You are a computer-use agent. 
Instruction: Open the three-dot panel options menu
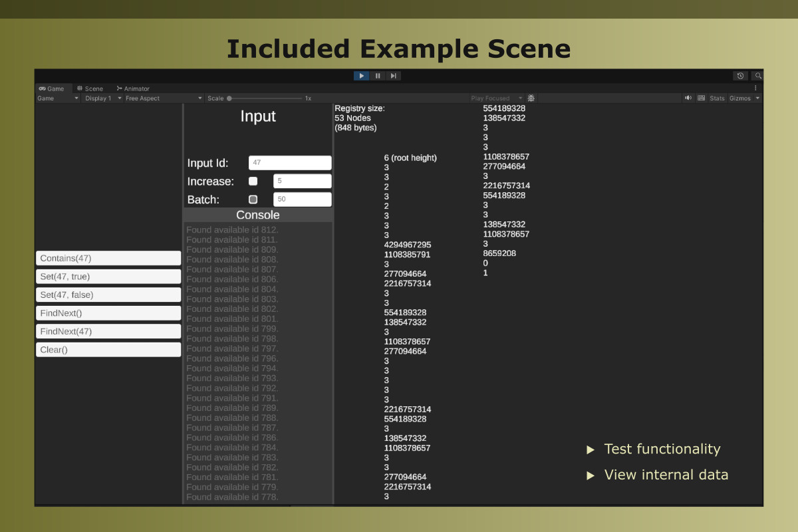pos(755,88)
